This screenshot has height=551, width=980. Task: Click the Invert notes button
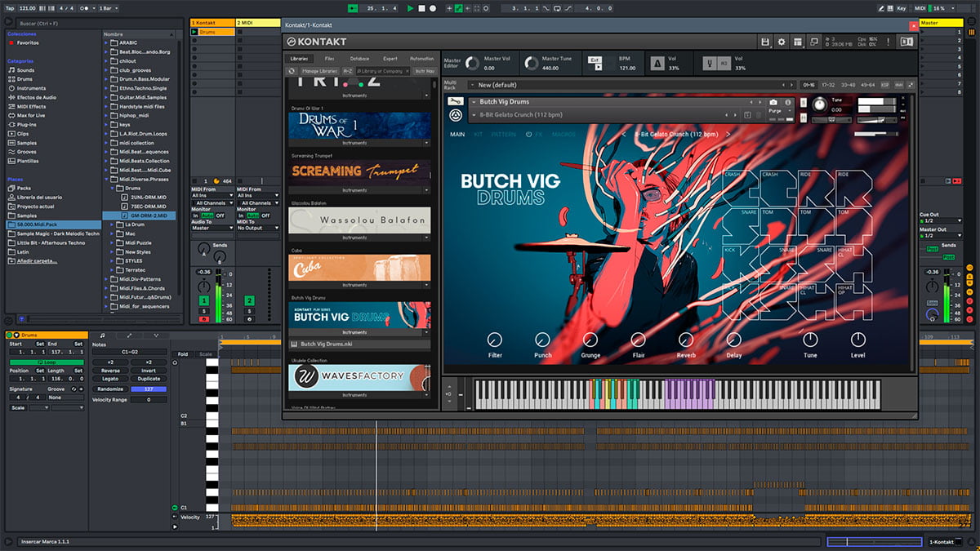(149, 371)
